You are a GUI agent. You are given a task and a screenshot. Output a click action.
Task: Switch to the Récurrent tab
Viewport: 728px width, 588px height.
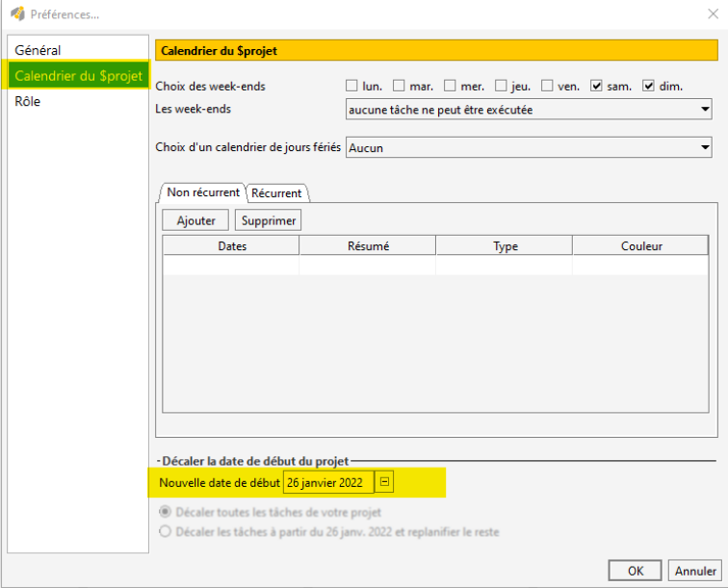276,193
